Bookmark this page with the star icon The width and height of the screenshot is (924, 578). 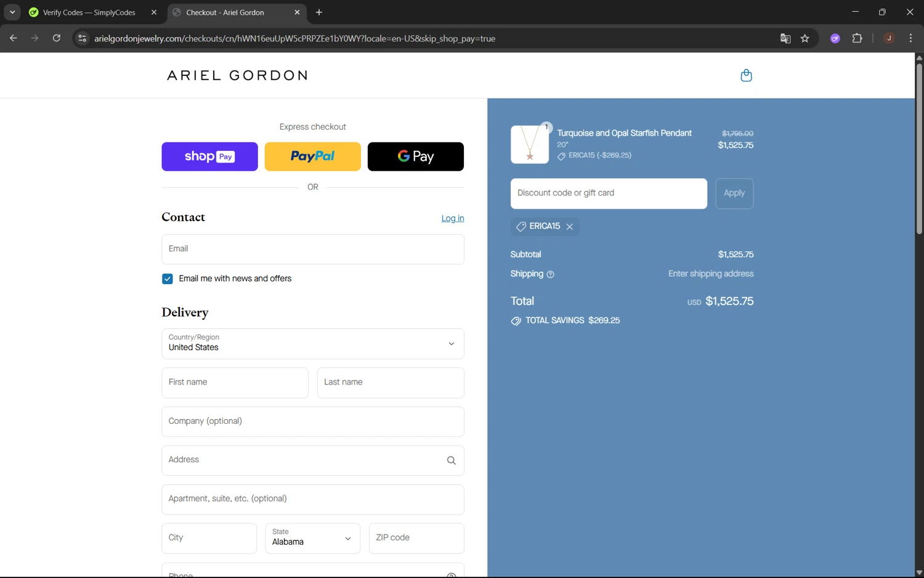[805, 38]
